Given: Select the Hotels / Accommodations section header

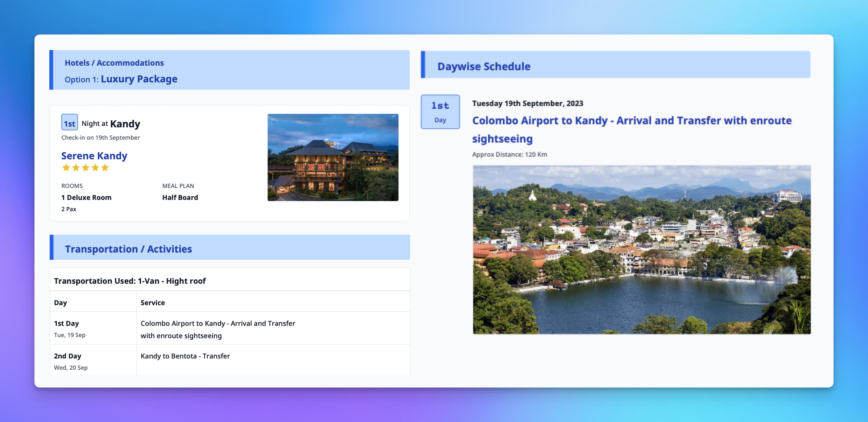Looking at the screenshot, I should (x=114, y=63).
